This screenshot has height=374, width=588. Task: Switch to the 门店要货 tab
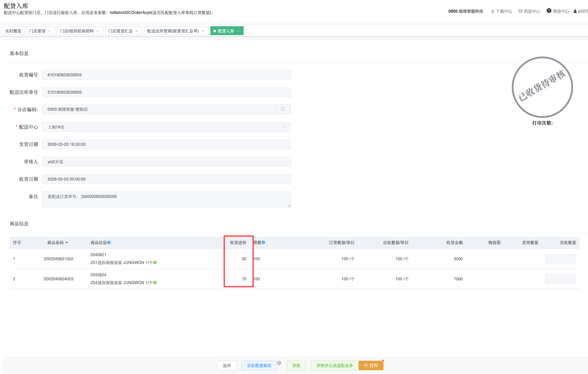(37, 31)
